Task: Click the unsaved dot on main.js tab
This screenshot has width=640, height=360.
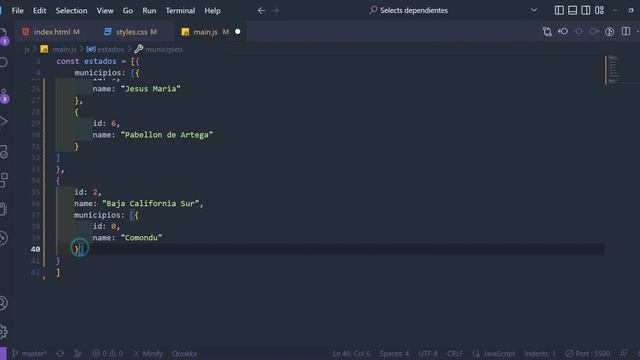Action: (238, 31)
